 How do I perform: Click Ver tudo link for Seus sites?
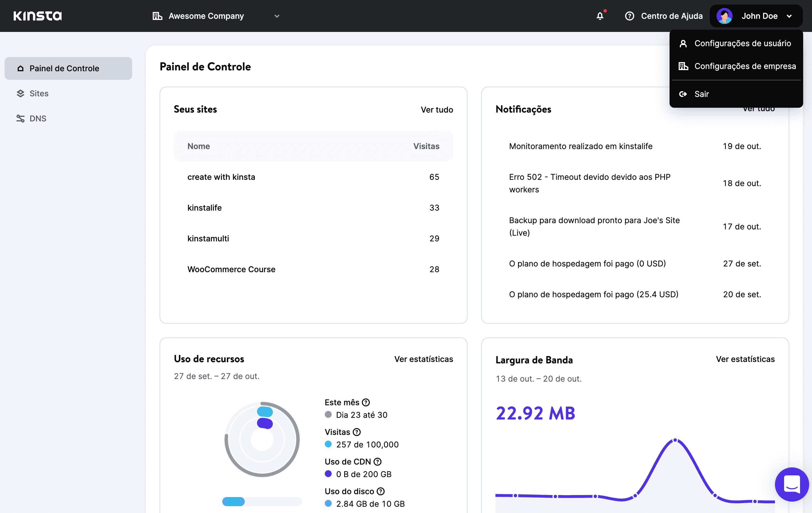coord(437,109)
